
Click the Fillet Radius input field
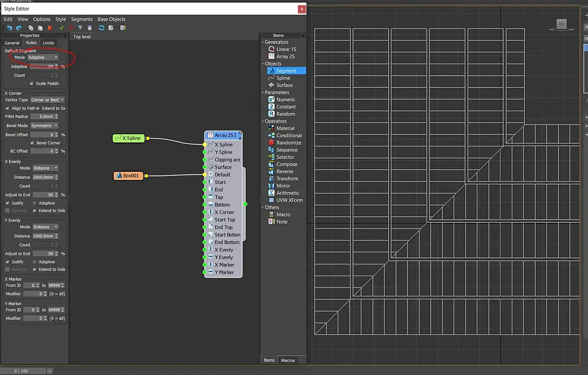pos(44,117)
